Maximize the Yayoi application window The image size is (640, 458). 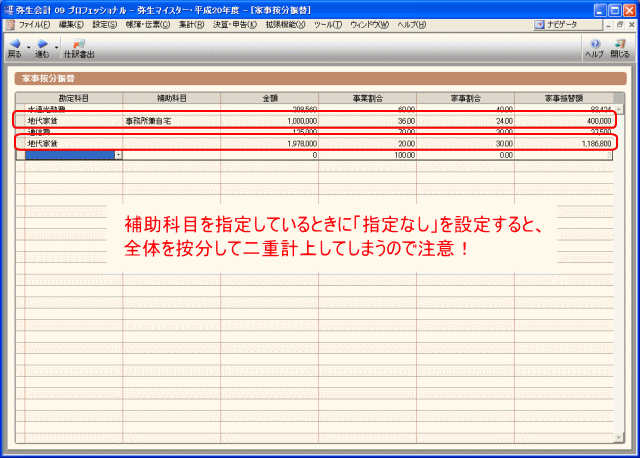coord(615,10)
